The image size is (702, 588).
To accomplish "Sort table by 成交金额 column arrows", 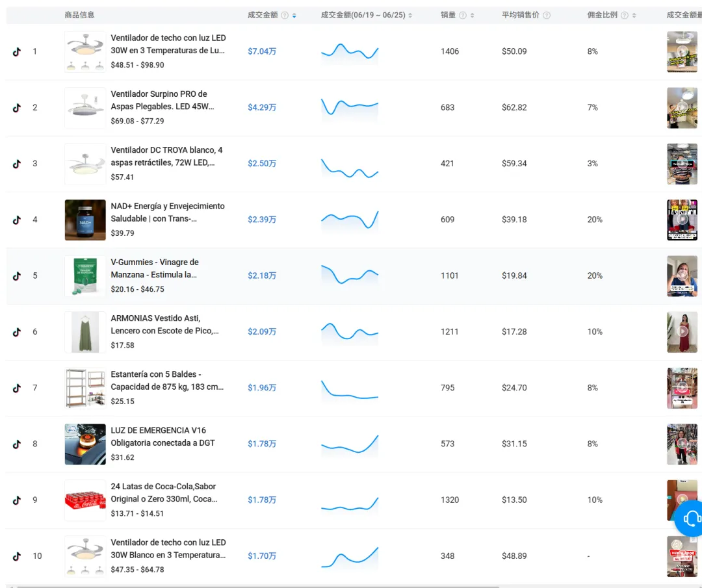I will pos(294,15).
